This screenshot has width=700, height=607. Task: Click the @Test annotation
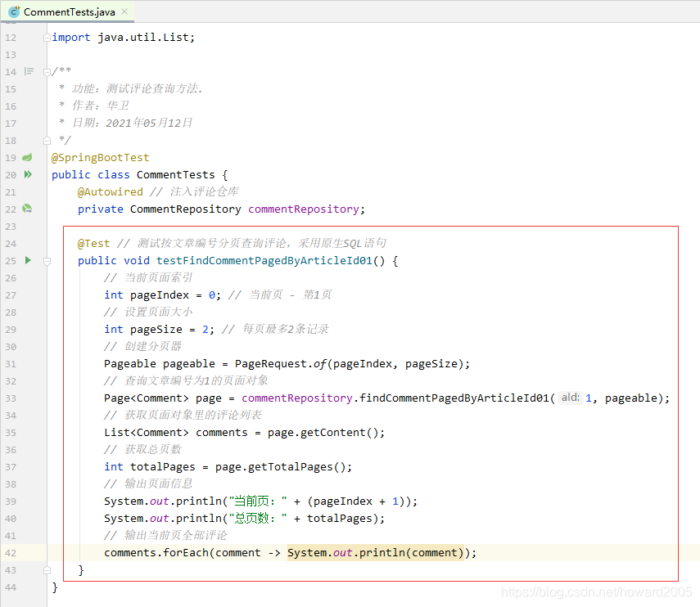coord(94,244)
